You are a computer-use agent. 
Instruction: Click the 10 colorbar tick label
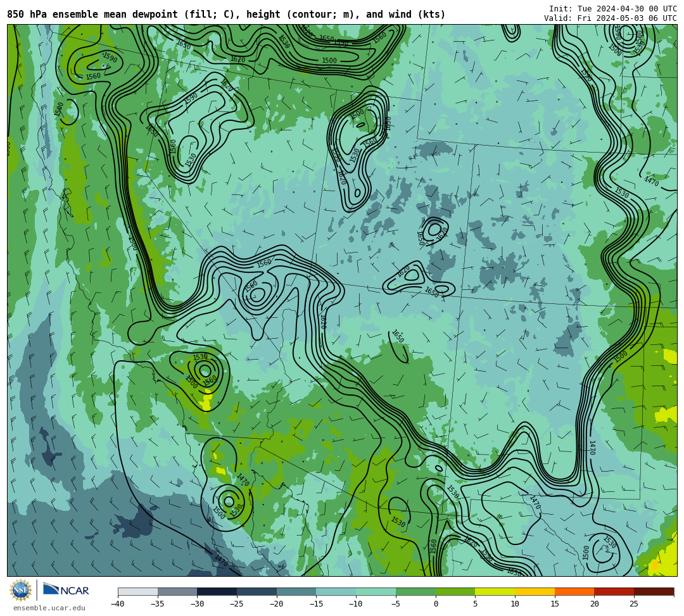(x=515, y=604)
